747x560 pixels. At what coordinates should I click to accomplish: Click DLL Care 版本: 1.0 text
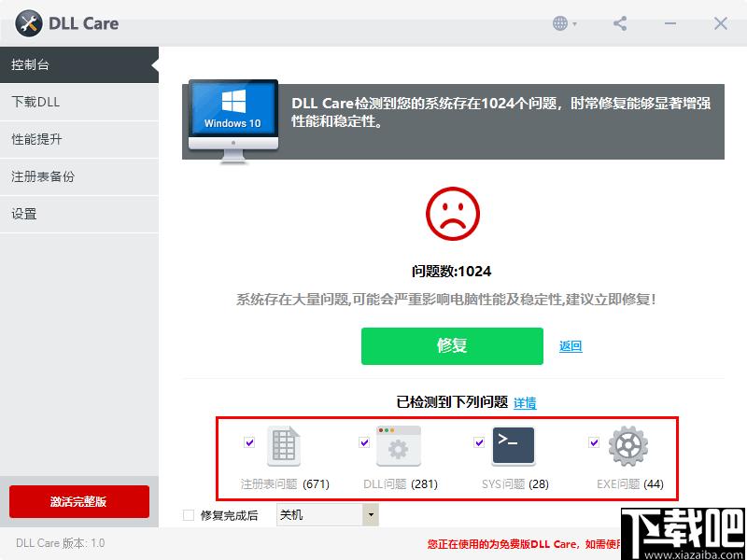click(x=60, y=543)
